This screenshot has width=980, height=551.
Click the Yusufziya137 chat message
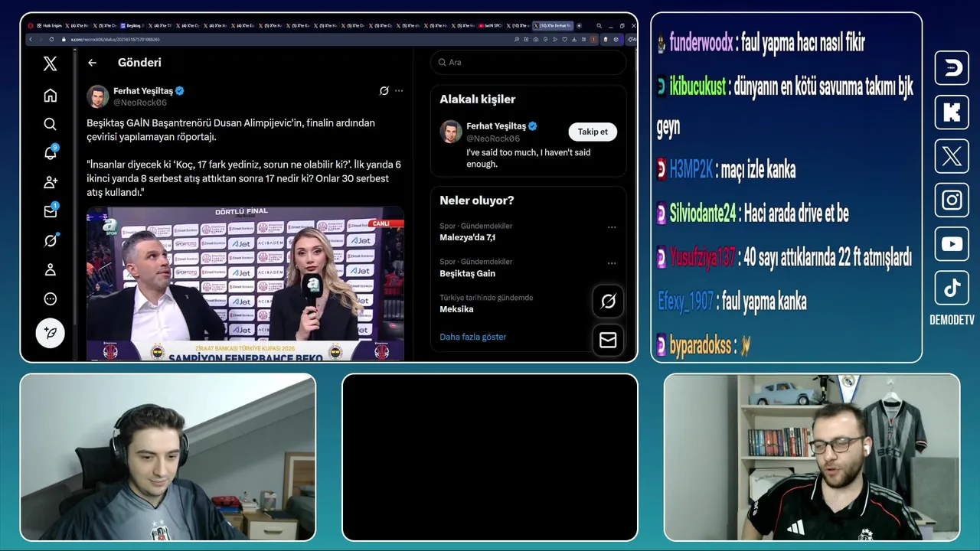(784, 258)
